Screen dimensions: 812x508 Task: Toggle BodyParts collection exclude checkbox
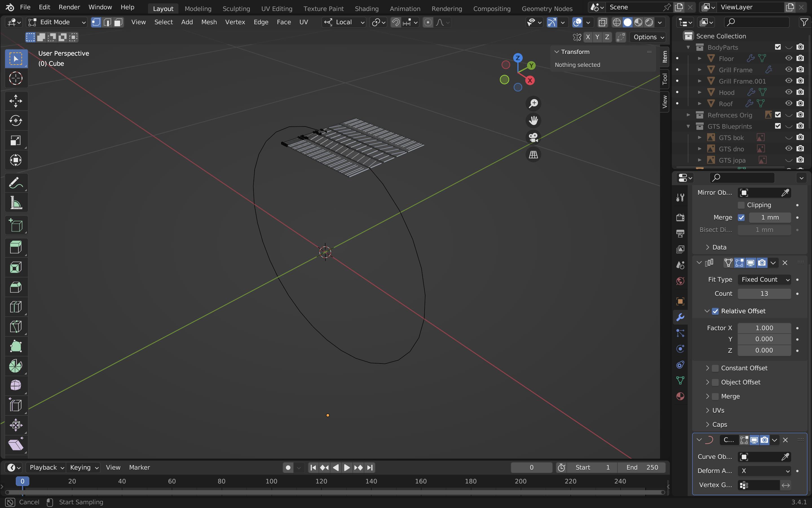click(778, 47)
